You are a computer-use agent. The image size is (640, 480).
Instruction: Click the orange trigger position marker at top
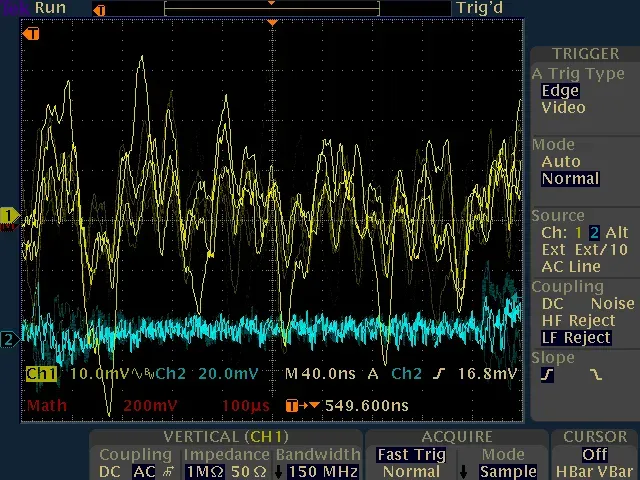[272, 22]
